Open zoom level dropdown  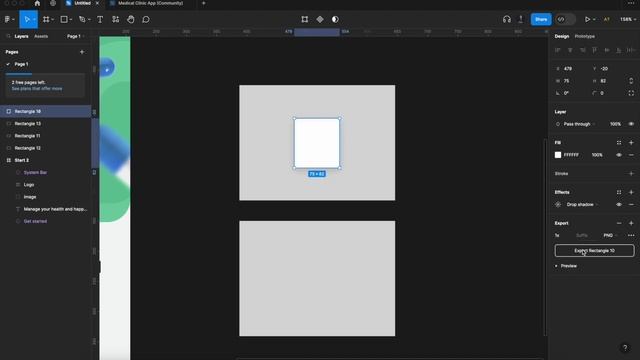point(628,19)
